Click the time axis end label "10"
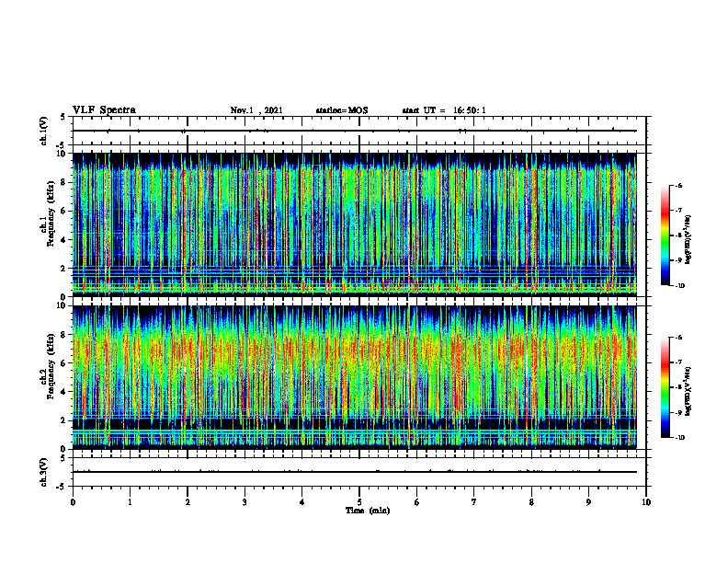This screenshot has height=563, width=728. 646,502
